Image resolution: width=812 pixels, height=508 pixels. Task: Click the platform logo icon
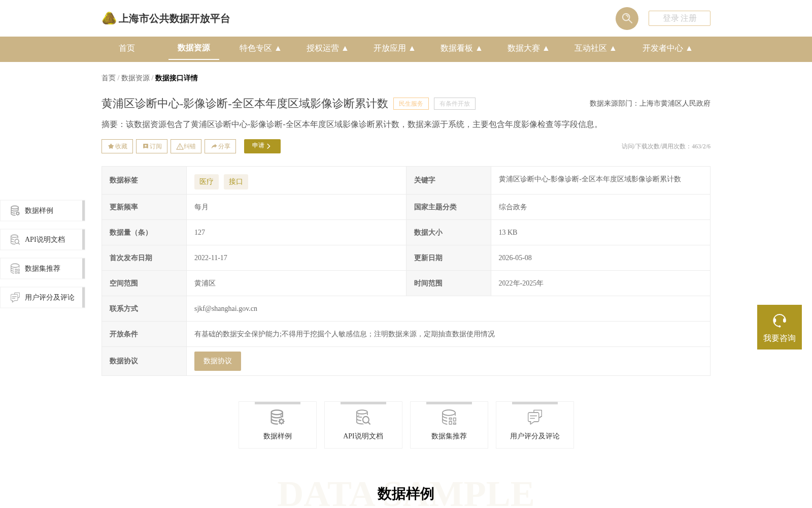tap(109, 18)
